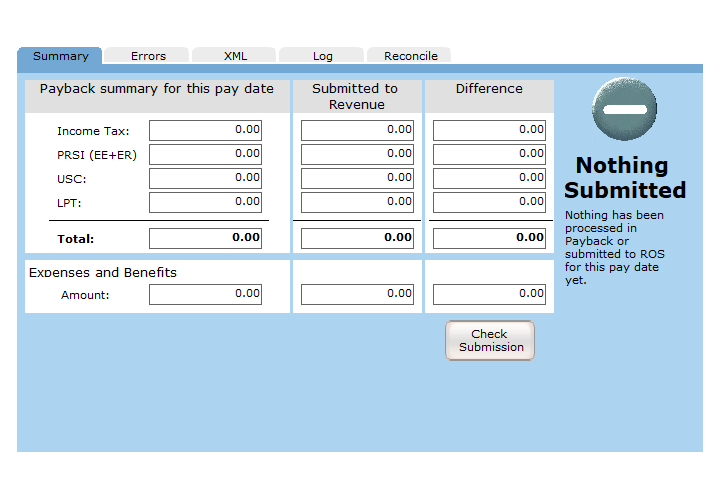Click the Income Tax payback summary field
Screen dimensions: 720x494
(205, 130)
